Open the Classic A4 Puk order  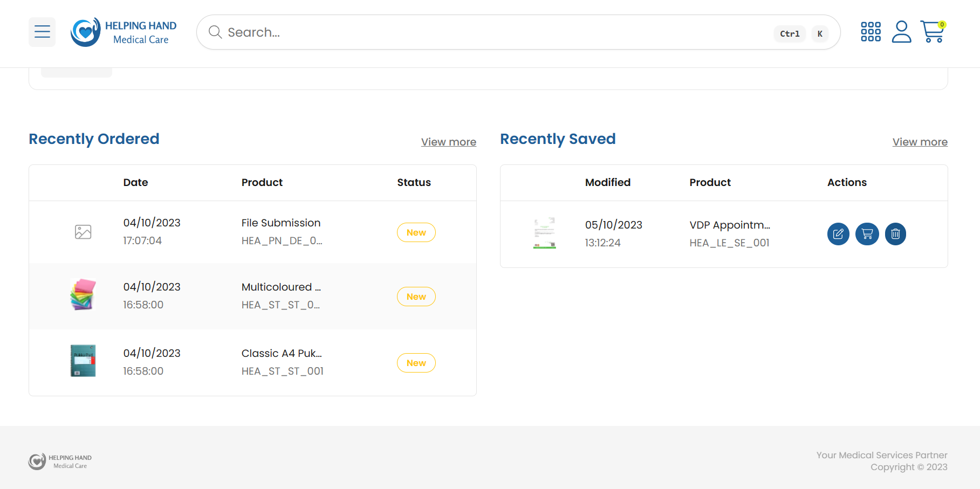click(281, 354)
